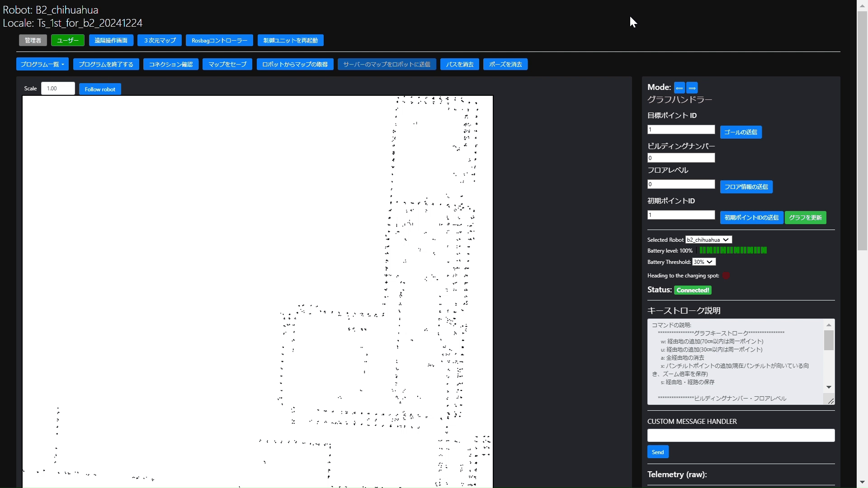Open the 遠隔操作画面 page
This screenshot has width=868, height=488.
tap(111, 40)
